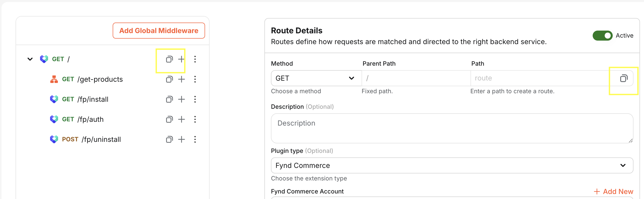Add a sub-route under /fp/auth
The height and width of the screenshot is (199, 644).
point(181,119)
